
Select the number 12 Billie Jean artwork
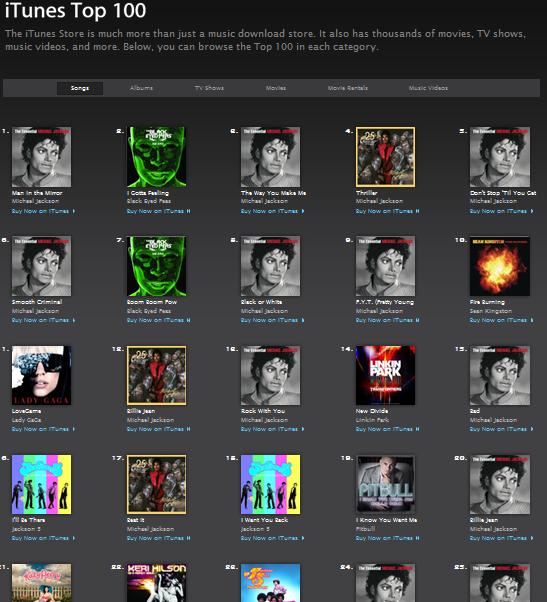(157, 375)
